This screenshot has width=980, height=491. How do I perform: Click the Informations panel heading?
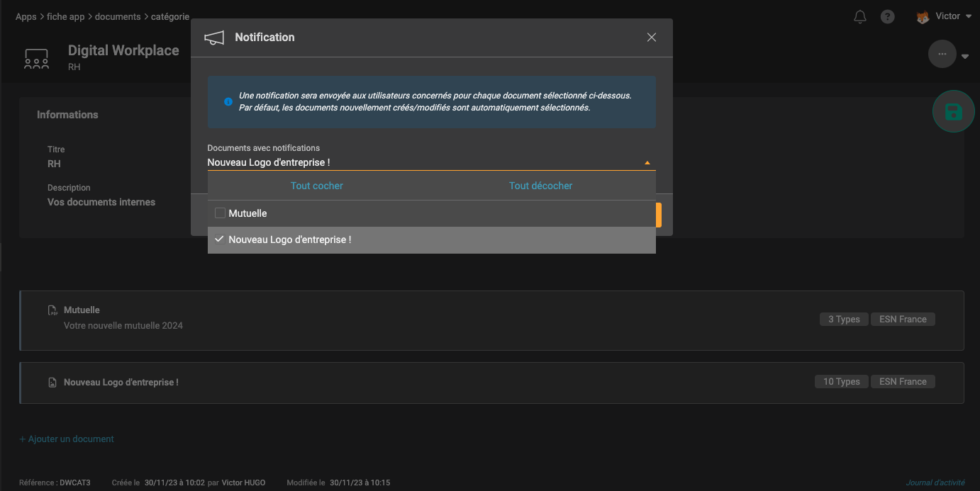(x=67, y=115)
